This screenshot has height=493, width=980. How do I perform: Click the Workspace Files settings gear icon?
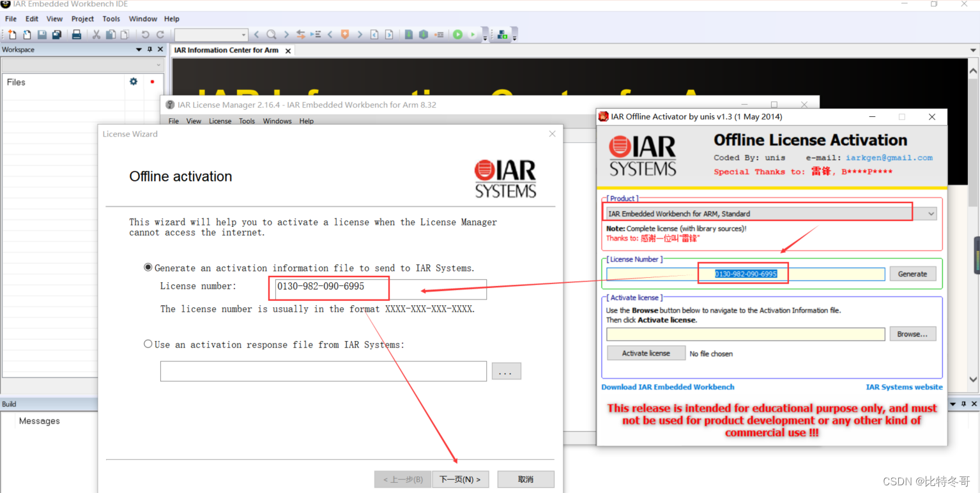pyautogui.click(x=134, y=82)
